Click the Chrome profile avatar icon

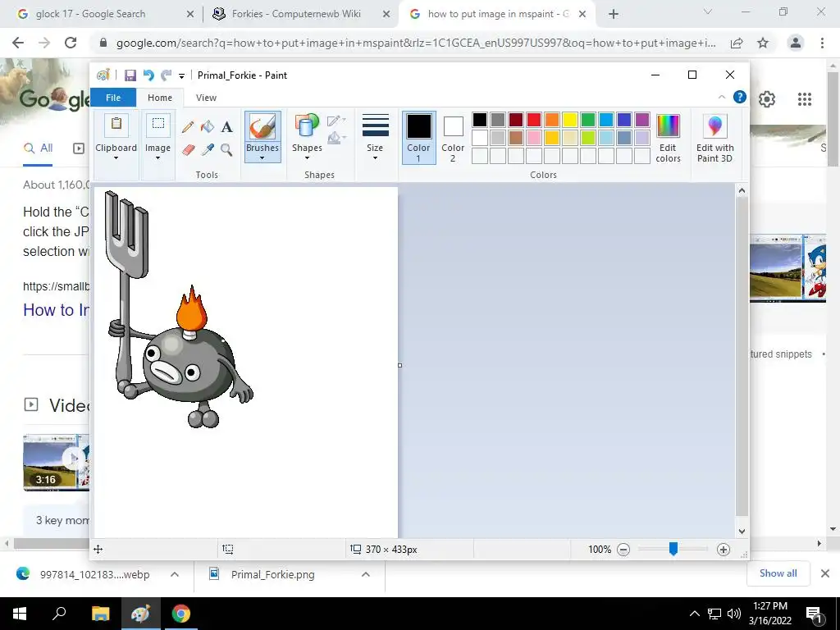(796, 43)
